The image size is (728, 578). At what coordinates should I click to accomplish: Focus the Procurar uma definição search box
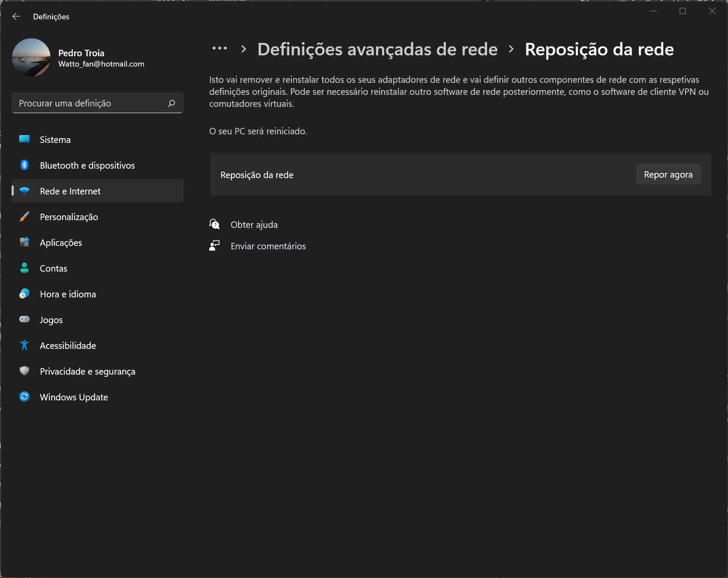tap(90, 103)
